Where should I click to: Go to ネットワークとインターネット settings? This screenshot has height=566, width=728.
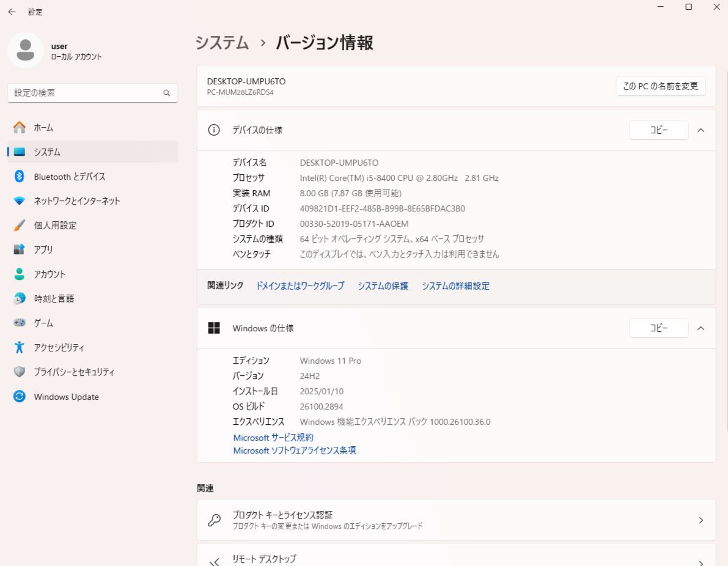[x=93, y=200]
